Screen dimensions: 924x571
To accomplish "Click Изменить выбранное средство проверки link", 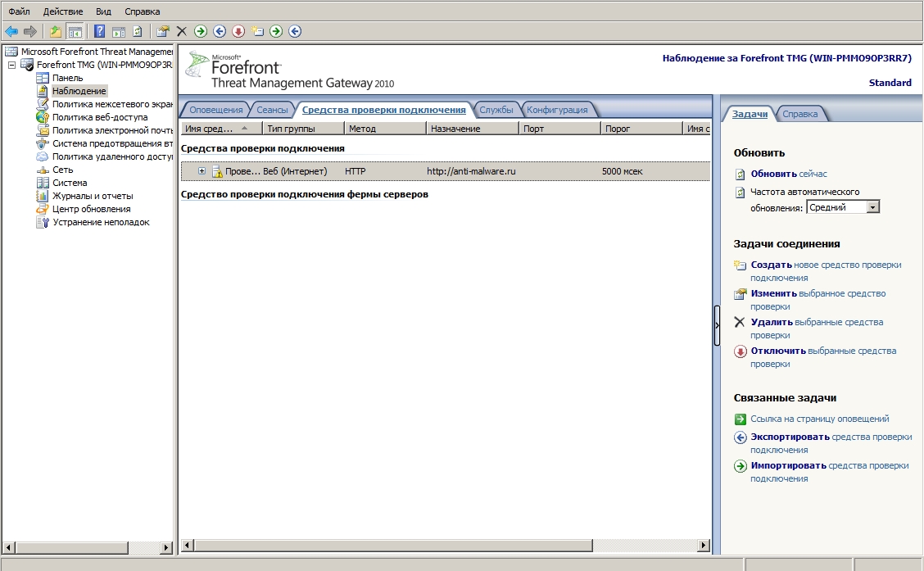I will tap(818, 300).
